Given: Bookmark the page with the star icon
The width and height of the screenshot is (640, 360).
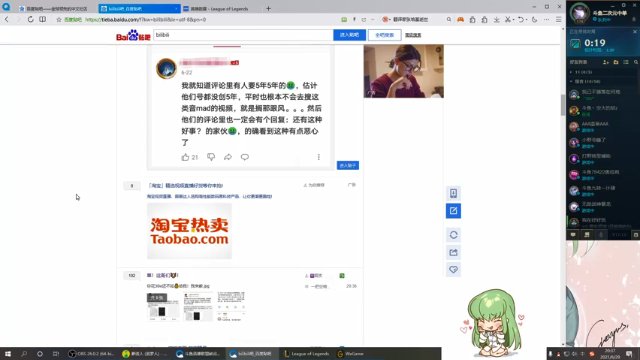Looking at the screenshot, I should coord(59,20).
